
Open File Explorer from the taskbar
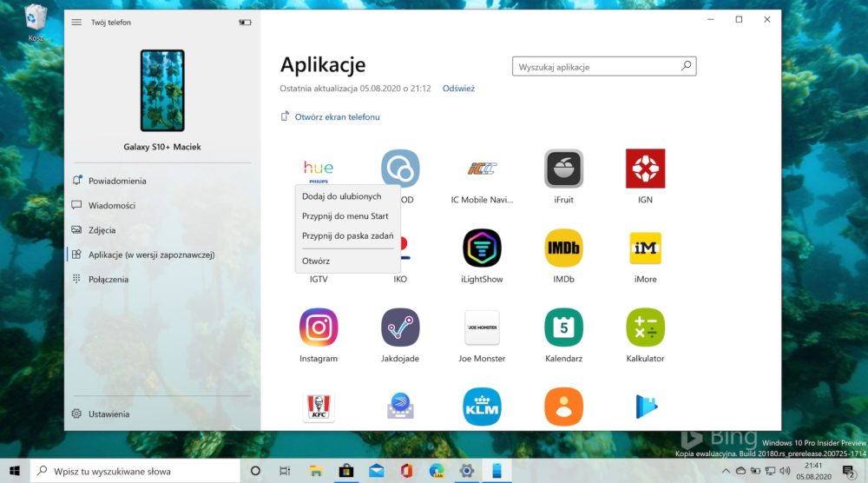[316, 471]
